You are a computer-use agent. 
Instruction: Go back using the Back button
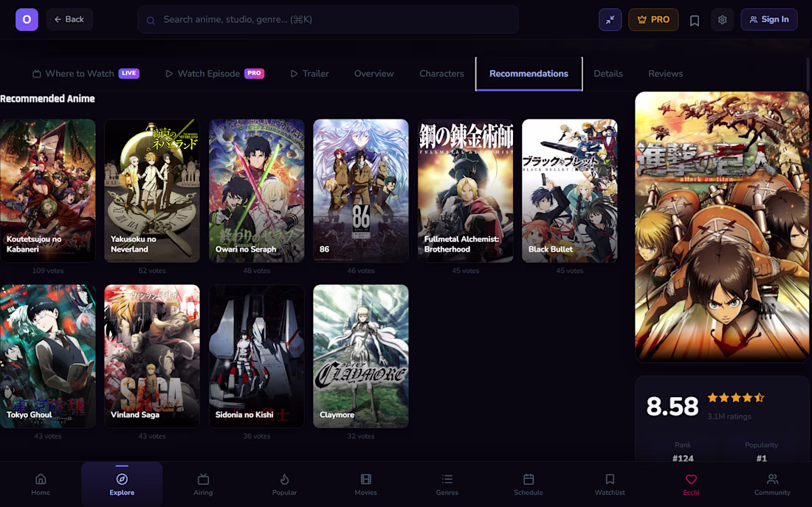(69, 20)
